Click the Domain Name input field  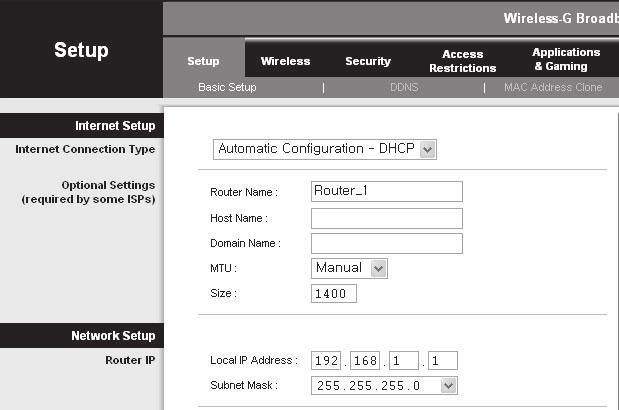coord(386,243)
